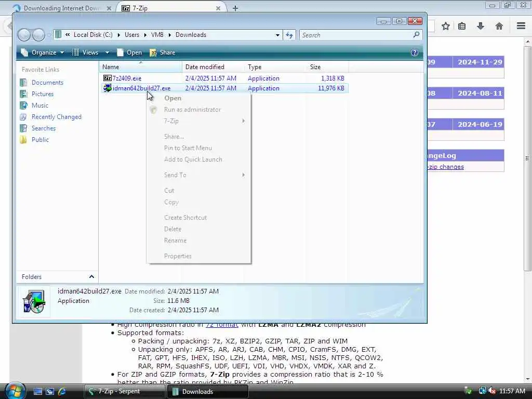Screen dimensions: 532x399
Task: Click the 7z2409.exe file icon
Action: pos(107,78)
